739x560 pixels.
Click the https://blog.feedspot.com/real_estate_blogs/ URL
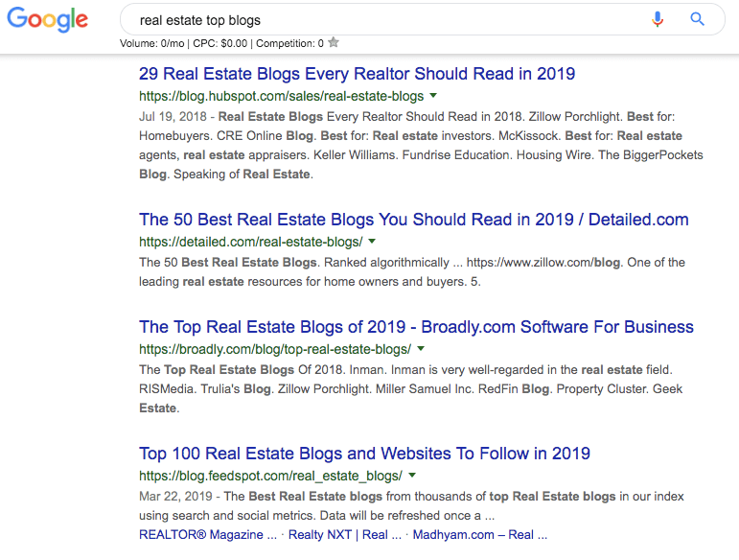coord(270,476)
